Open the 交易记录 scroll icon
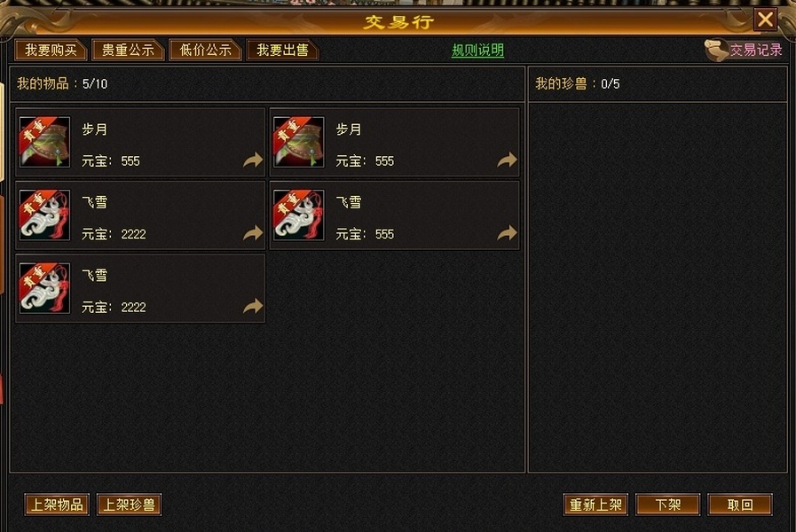 coord(716,51)
